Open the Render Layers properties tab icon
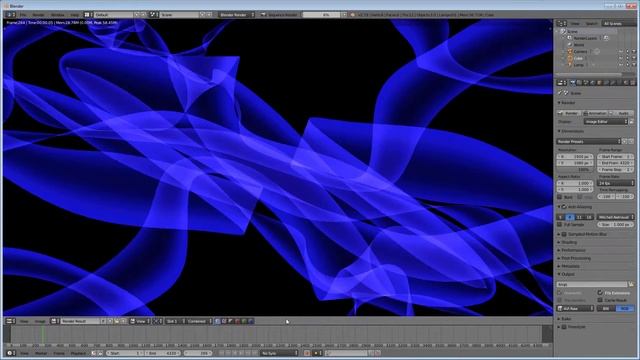Screen dimensions: 640x360 pyautogui.click(x=579, y=83)
